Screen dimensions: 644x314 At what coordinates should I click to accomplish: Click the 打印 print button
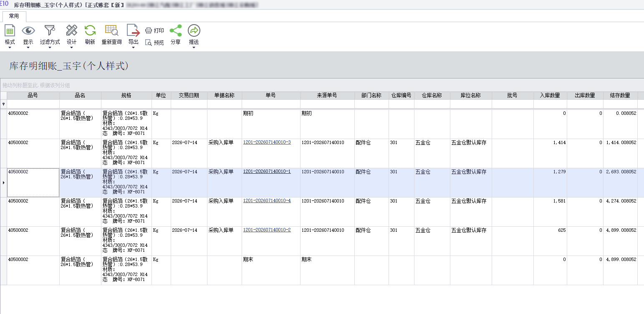154,30
